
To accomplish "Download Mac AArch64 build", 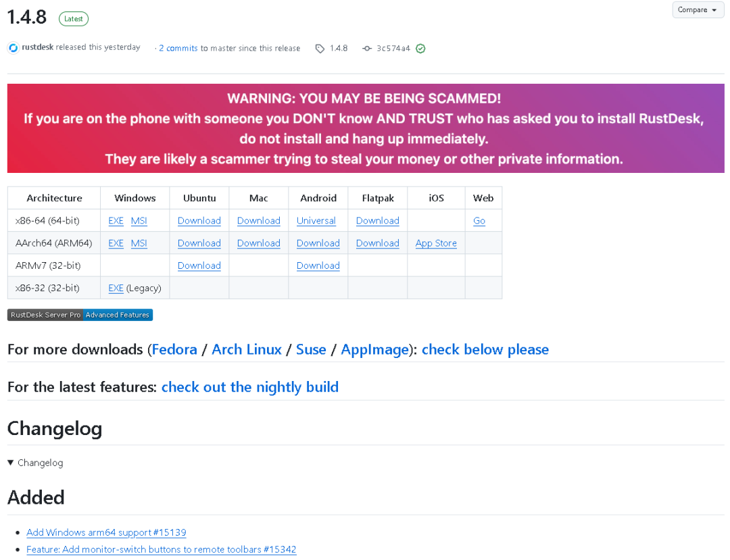I will click(x=259, y=243).
